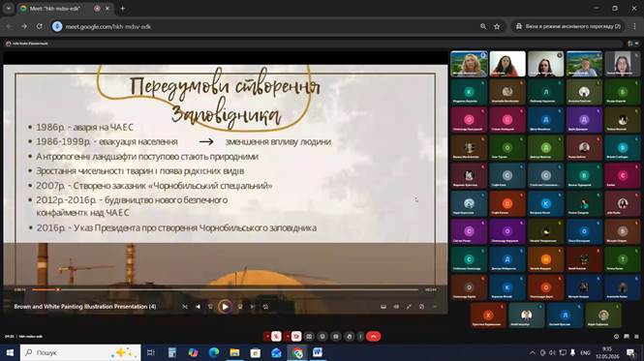Open a new browser tab
Viewport: 644px width, 361px height.
click(x=122, y=8)
